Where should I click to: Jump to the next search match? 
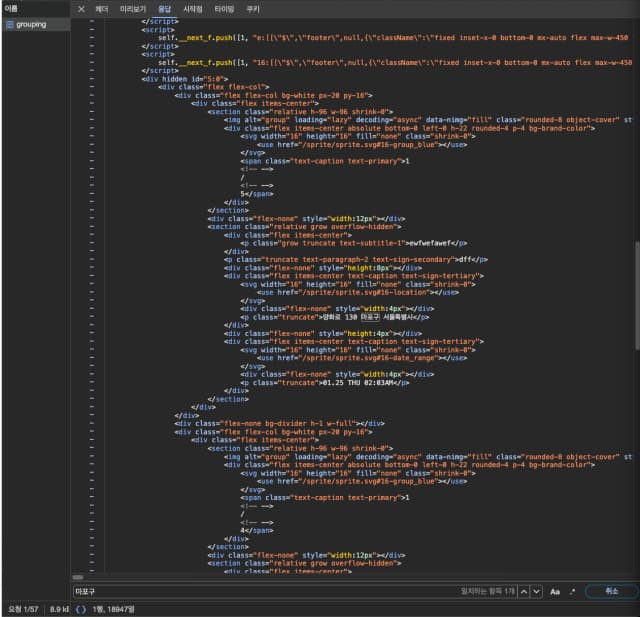point(537,591)
